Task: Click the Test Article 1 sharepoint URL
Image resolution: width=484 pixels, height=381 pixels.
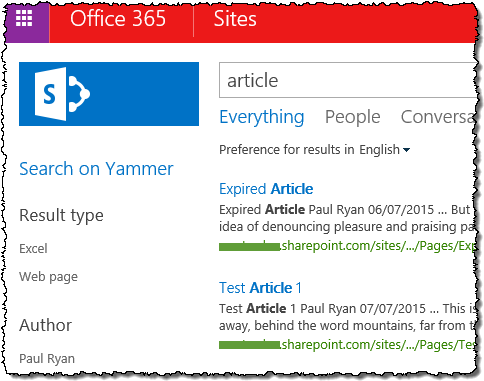Action: click(x=347, y=344)
